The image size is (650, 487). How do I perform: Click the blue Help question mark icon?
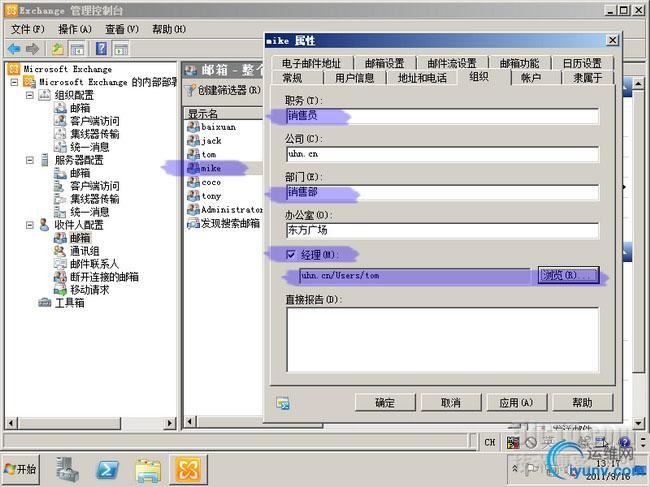pyautogui.click(x=101, y=48)
